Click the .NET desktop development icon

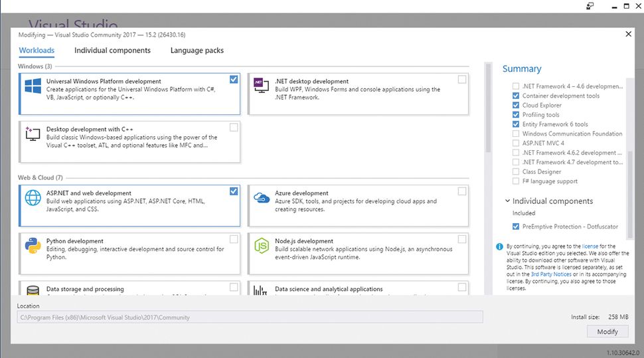coord(260,85)
